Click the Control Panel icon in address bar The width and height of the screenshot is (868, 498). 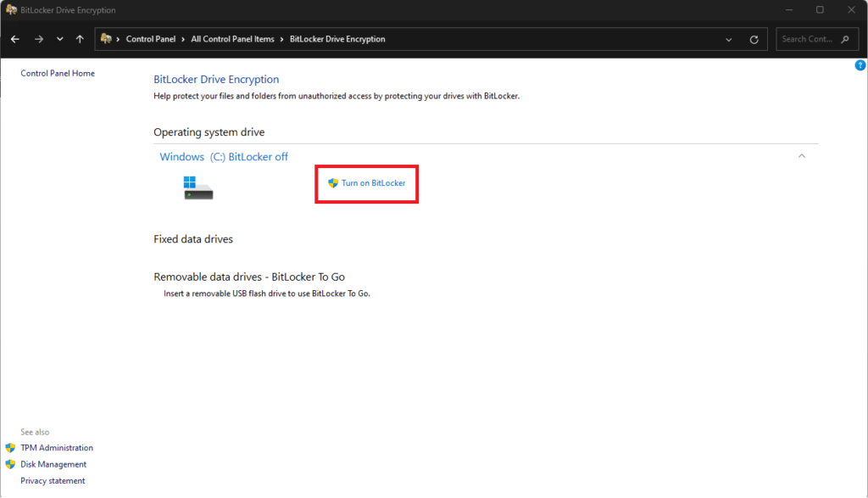[x=107, y=39]
